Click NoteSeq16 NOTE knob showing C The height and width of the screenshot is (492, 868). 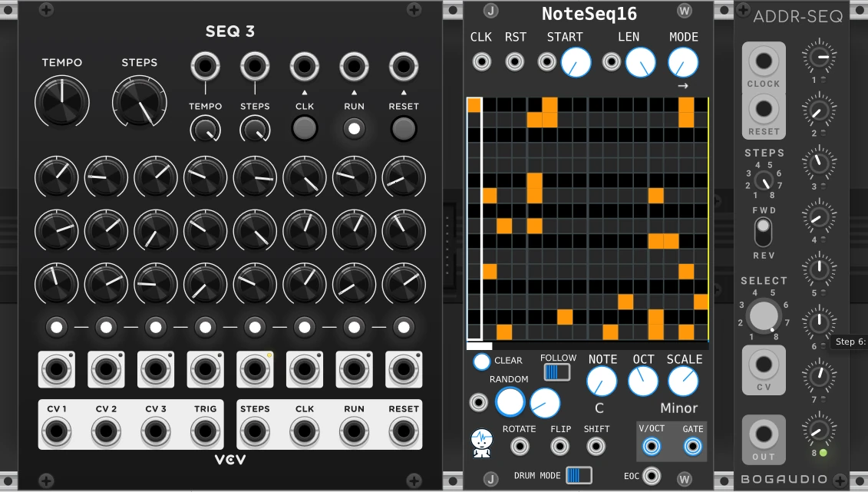(x=601, y=381)
